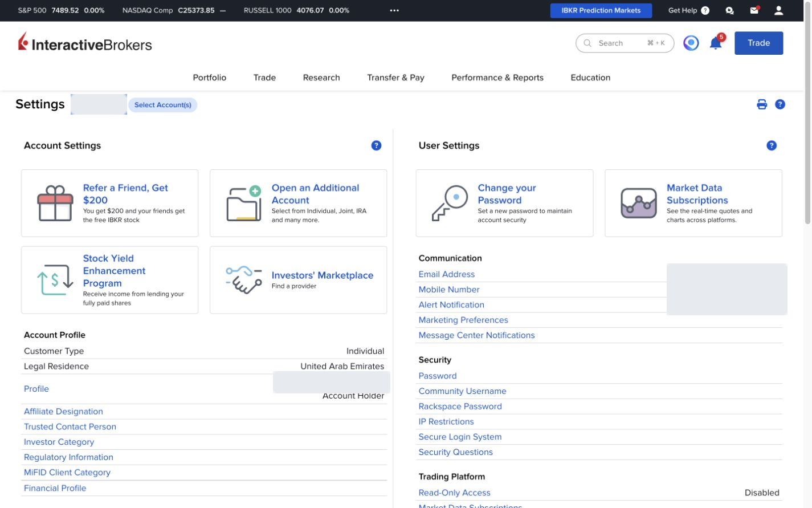Open the IBKR assistant circle icon
Screen dimensions: 812x508
(x=691, y=43)
